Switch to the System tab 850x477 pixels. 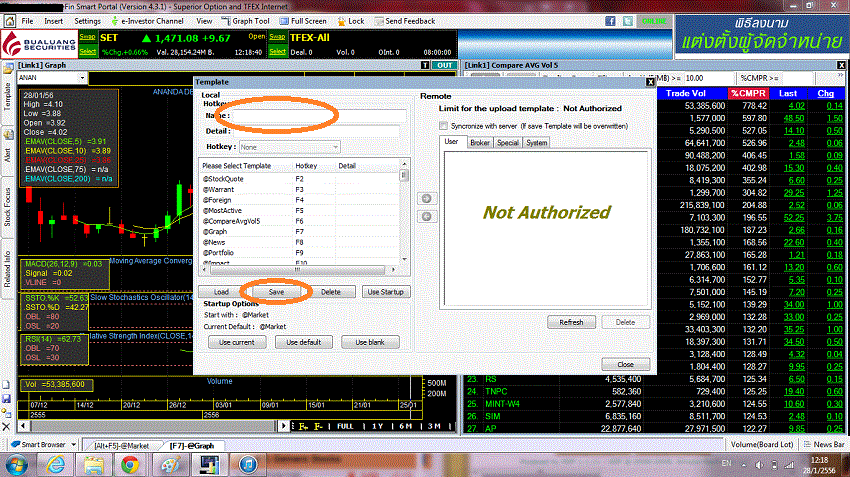pyautogui.click(x=537, y=143)
